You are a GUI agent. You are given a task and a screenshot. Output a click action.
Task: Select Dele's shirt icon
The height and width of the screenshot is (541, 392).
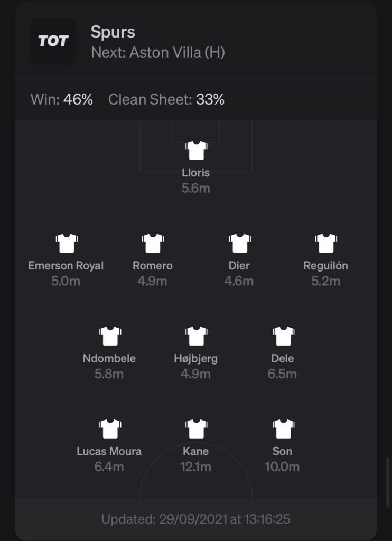[283, 335]
